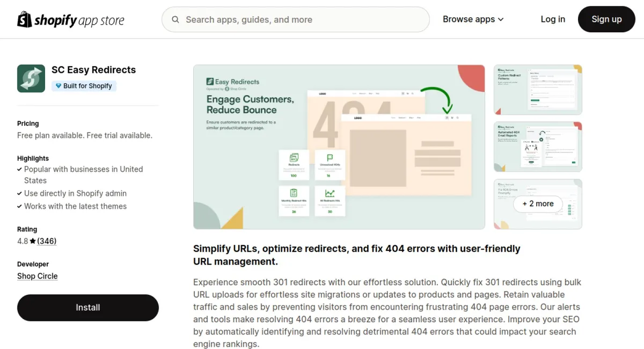Select 'Works with the latest themes' highlight

point(75,206)
